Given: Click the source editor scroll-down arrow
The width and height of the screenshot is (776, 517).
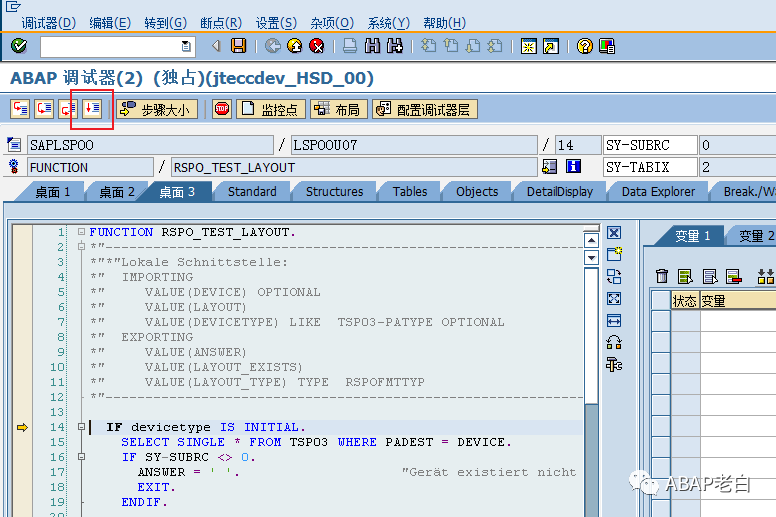Looking at the screenshot, I should tap(591, 257).
